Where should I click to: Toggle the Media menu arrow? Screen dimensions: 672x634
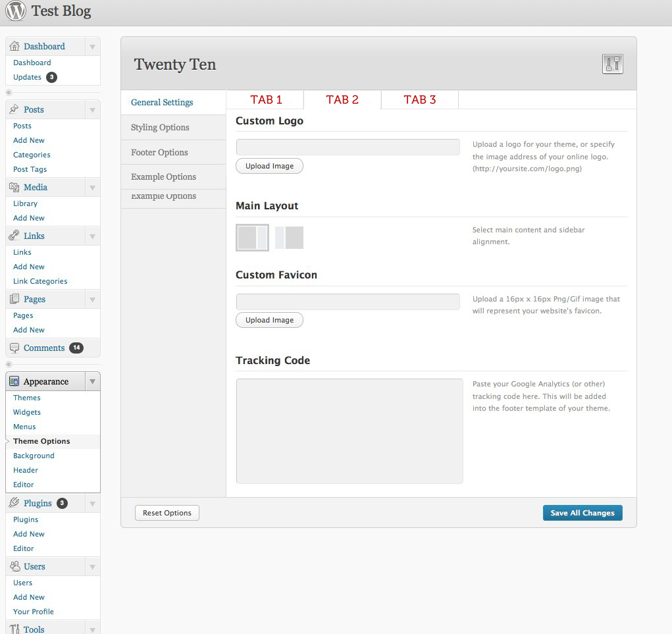[x=92, y=188]
